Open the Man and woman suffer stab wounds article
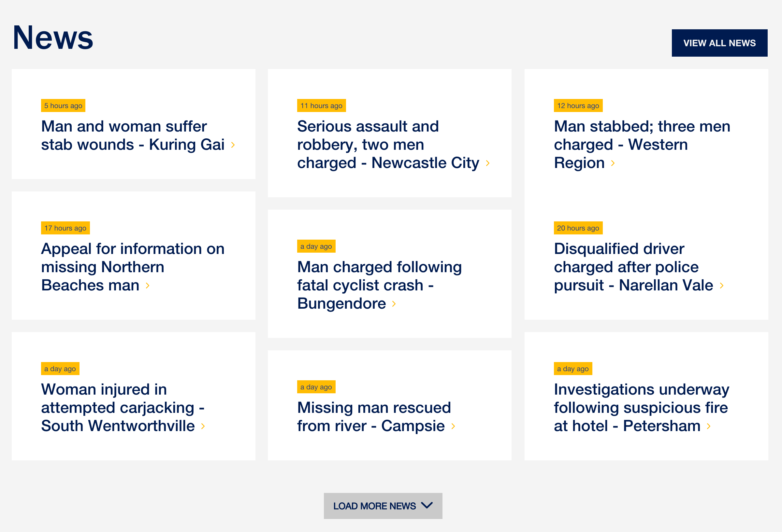The width and height of the screenshot is (782, 532). pyautogui.click(x=133, y=136)
